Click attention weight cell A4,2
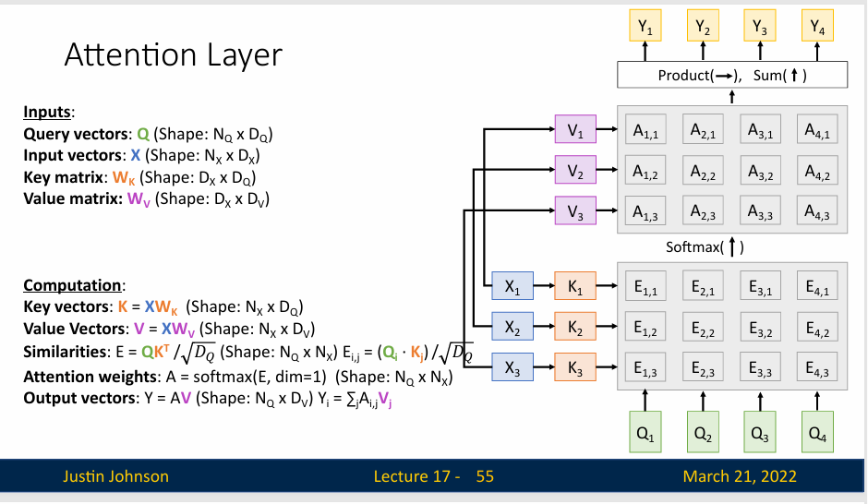This screenshot has width=868, height=504. point(817,170)
